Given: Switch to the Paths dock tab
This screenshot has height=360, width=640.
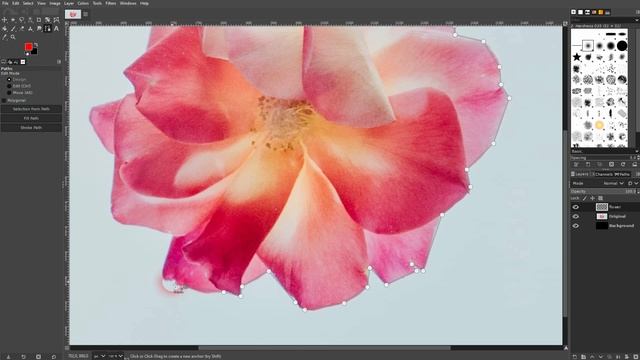Looking at the screenshot, I should [622, 174].
